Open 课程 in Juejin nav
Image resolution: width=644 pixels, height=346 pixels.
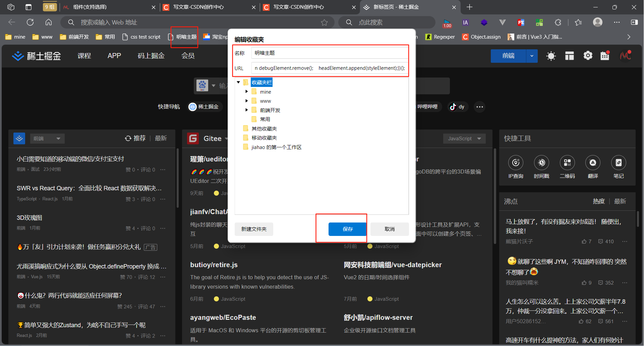coord(84,56)
